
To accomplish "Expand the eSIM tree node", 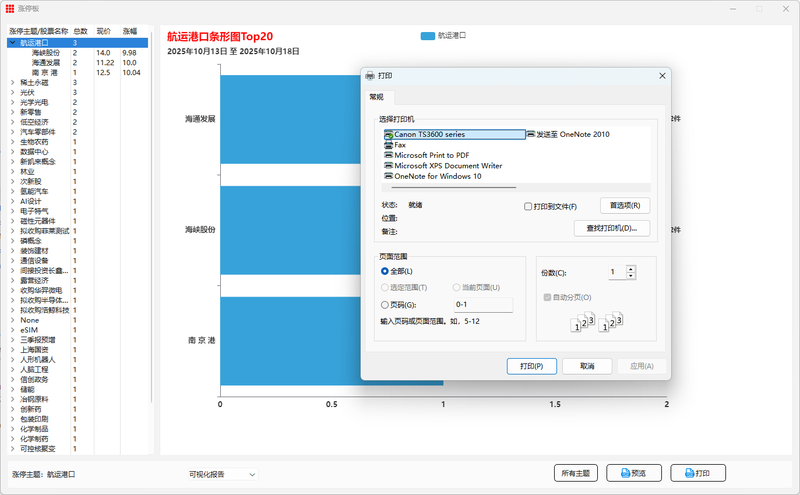I will click(x=13, y=330).
